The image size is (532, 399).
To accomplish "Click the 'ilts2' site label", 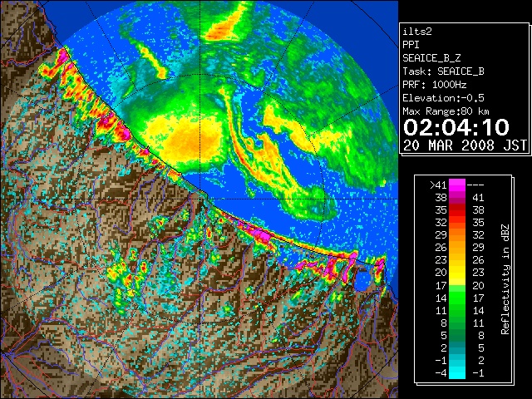I will click(417, 32).
